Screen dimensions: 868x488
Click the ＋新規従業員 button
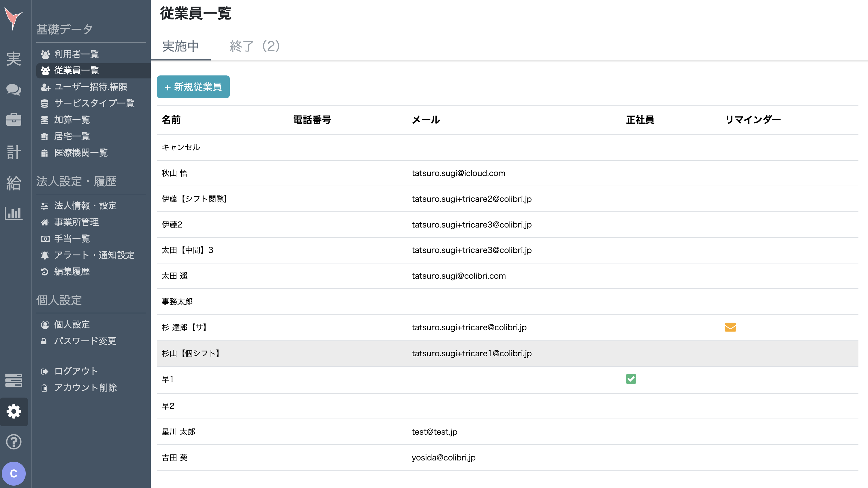click(x=193, y=87)
